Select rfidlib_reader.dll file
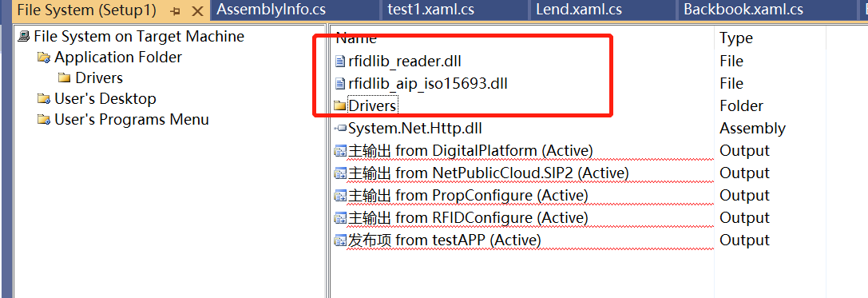Viewport: 868px width, 298px height. [405, 61]
